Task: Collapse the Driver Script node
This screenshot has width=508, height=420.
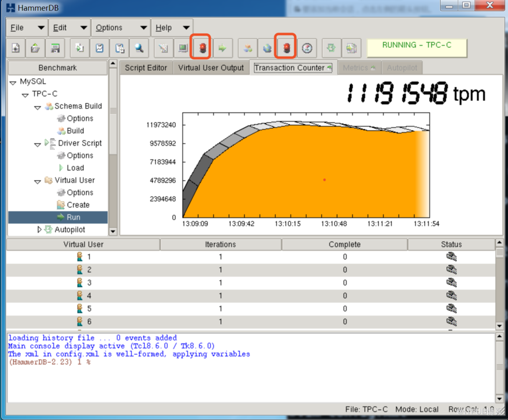Action: (38, 145)
